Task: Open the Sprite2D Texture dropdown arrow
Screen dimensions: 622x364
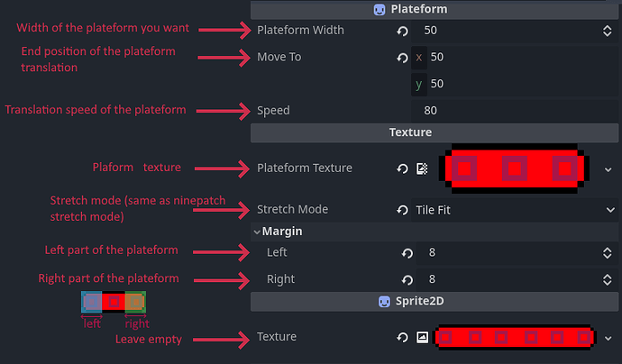Action: [x=608, y=338]
